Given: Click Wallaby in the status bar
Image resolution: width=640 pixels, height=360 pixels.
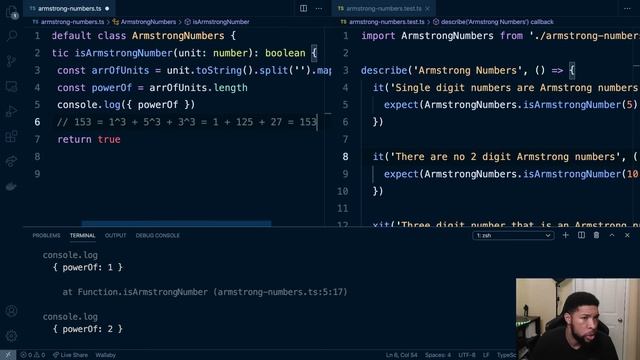Looking at the screenshot, I should [x=106, y=355].
